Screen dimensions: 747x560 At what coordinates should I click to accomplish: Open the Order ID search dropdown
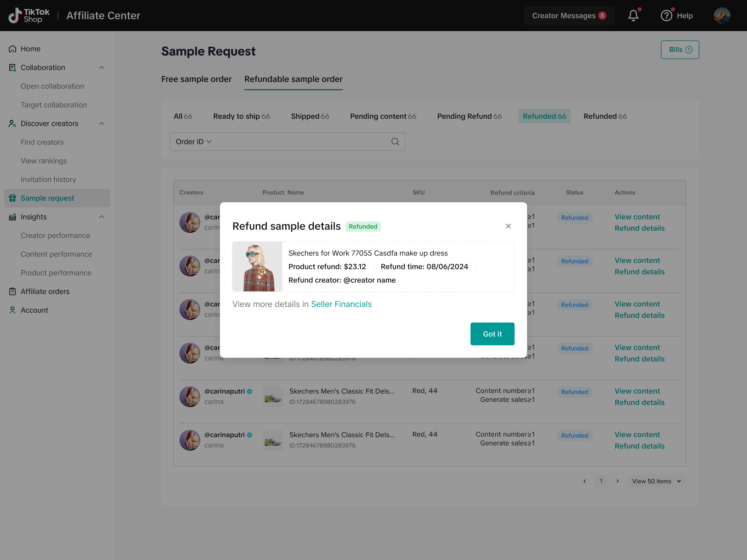[194, 142]
